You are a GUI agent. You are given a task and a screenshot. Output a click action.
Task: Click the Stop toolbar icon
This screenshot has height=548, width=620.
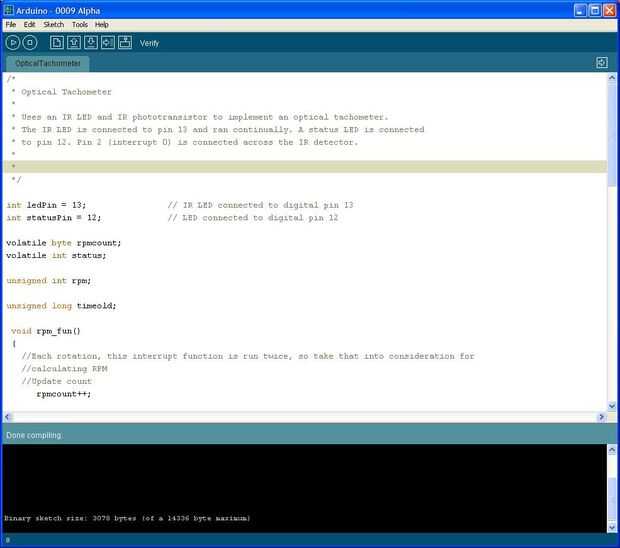pyautogui.click(x=30, y=43)
